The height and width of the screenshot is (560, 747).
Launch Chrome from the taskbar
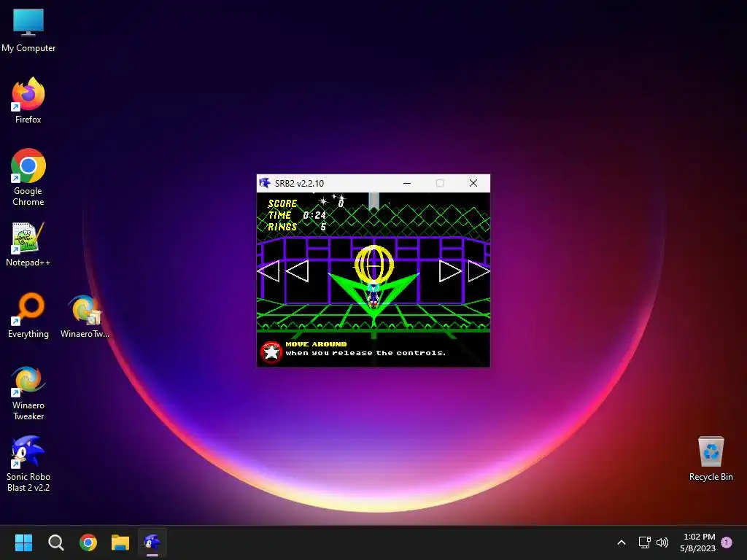88,542
